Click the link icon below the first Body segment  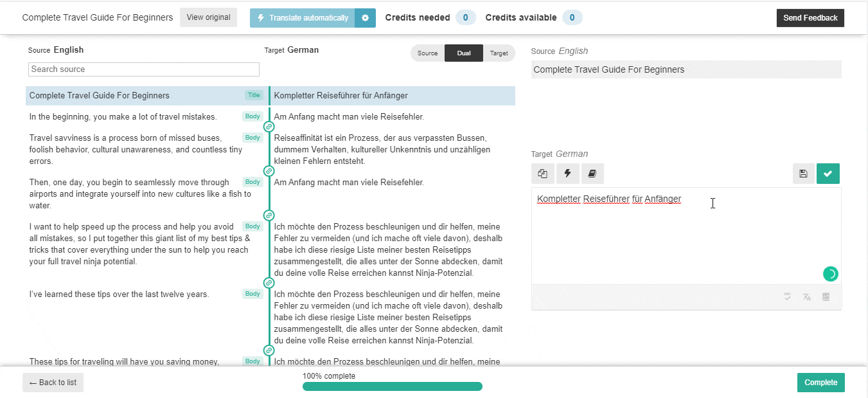(269, 127)
